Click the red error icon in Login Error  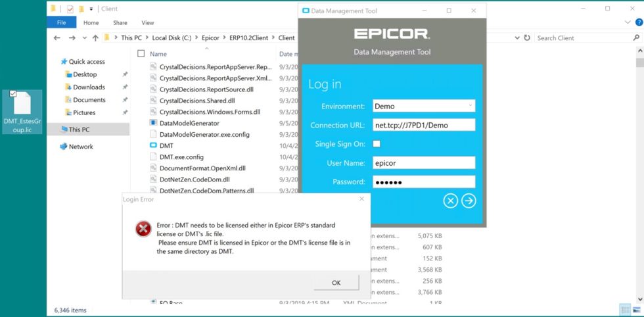coord(143,229)
